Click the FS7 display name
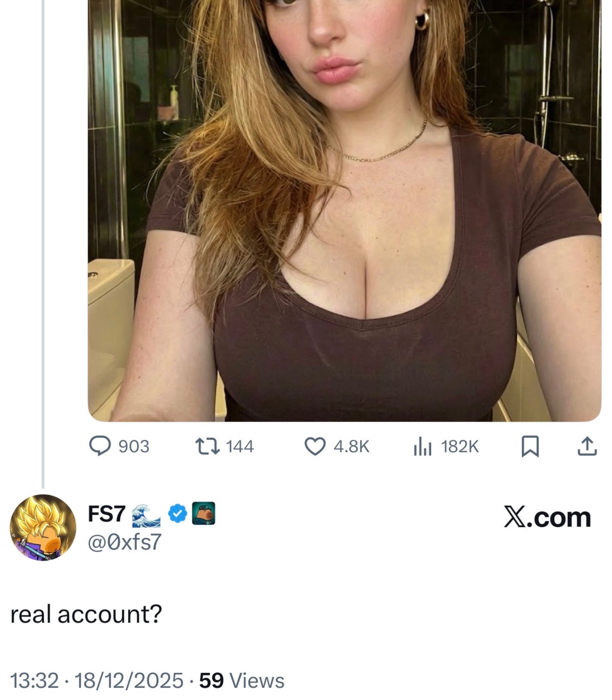 coord(107,514)
